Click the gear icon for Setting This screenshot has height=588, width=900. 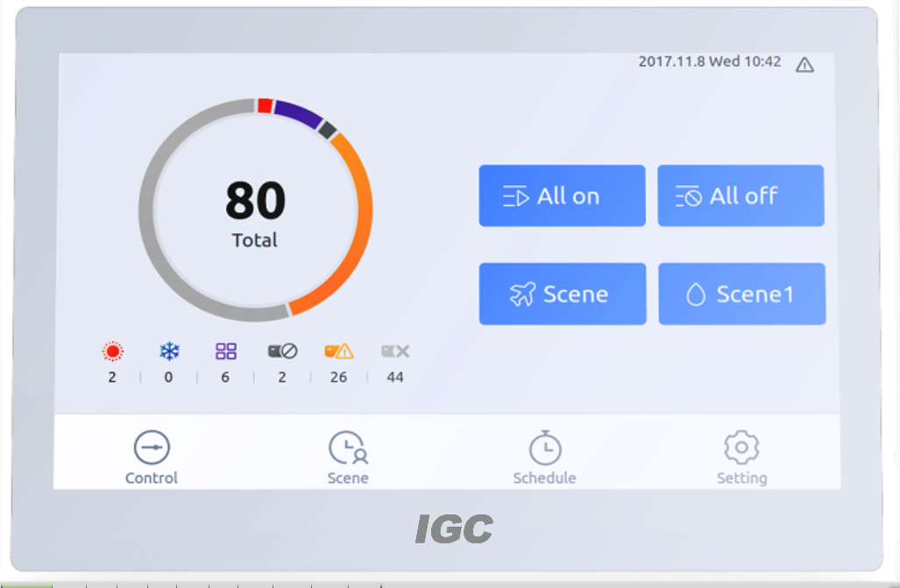(x=741, y=447)
